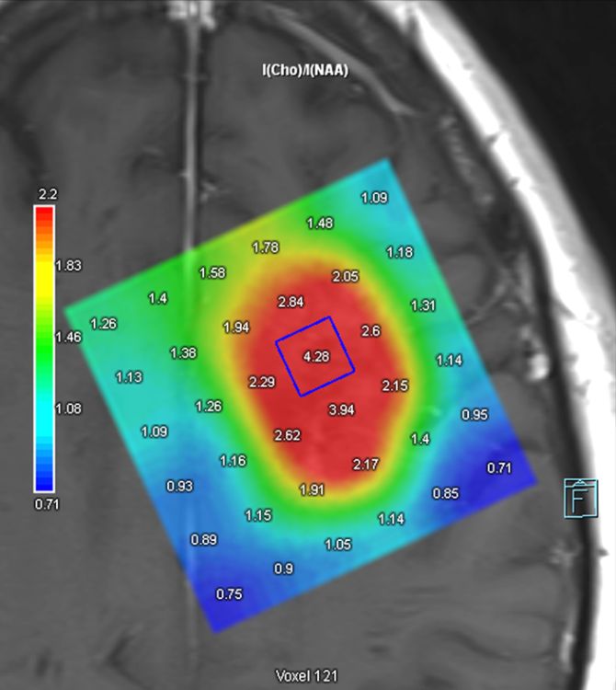Select the voxel value 1.94
This screenshot has height=690, width=616.
point(236,328)
